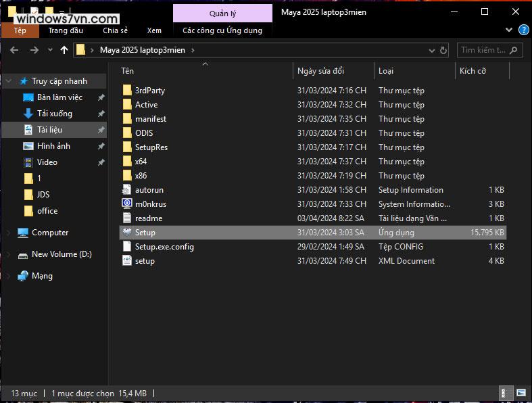The width and height of the screenshot is (532, 403).
Task: Sort files by Kích cỡ column
Action: click(473, 71)
